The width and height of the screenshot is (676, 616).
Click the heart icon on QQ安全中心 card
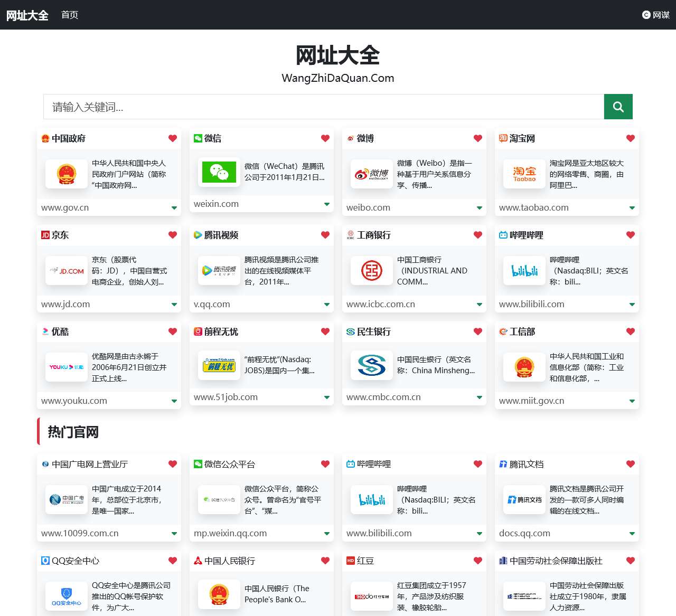[x=173, y=561]
